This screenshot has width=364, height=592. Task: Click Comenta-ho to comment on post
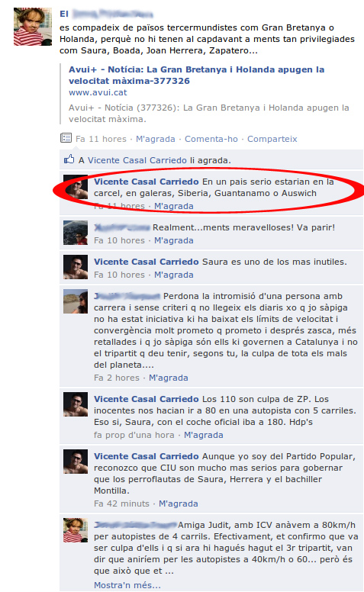point(211,139)
